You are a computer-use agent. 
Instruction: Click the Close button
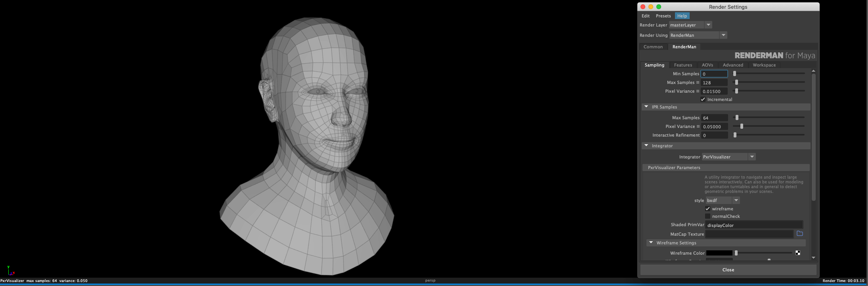tap(728, 270)
